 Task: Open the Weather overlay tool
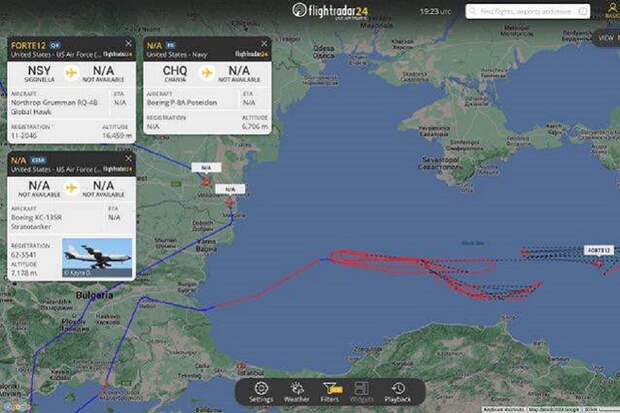(x=297, y=392)
